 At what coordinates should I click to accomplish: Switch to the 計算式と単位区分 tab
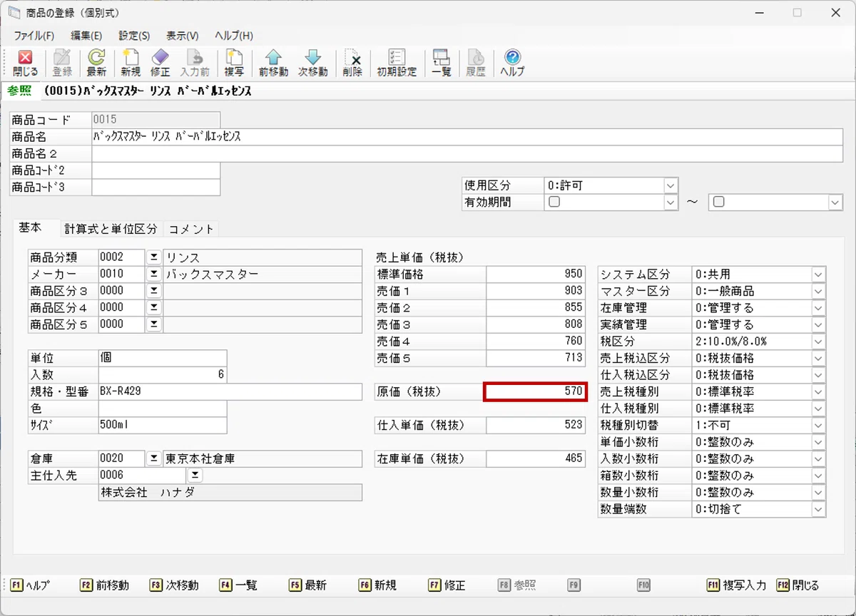[111, 229]
